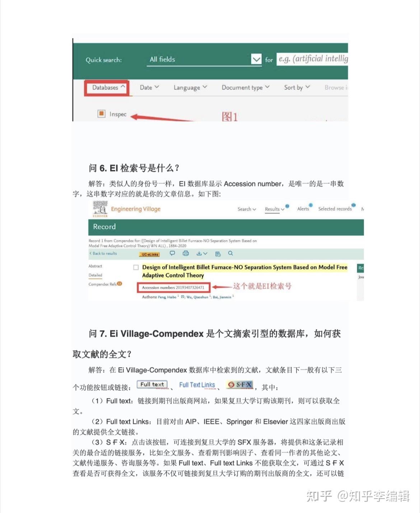Screen dimensions: 420x513
Task: Expand the Date filter dropdown
Action: tap(149, 87)
